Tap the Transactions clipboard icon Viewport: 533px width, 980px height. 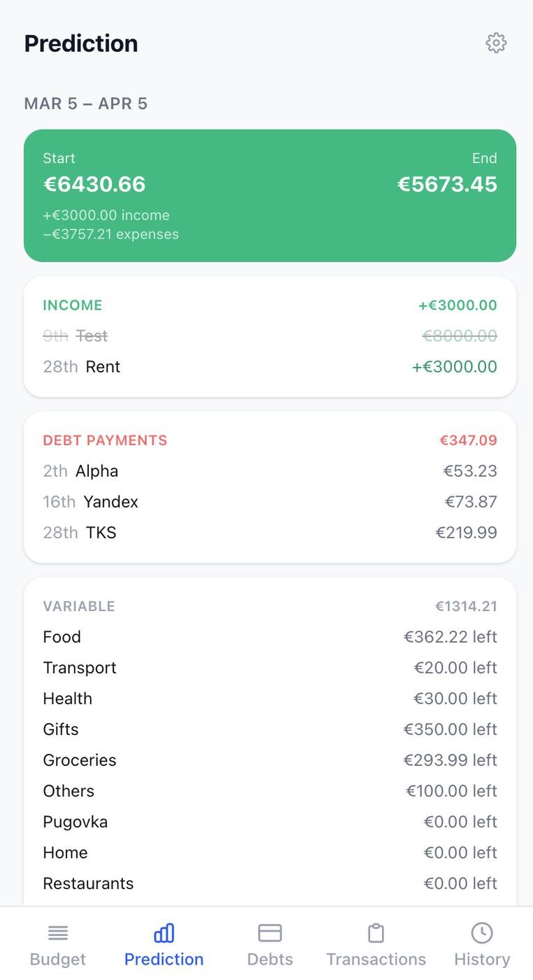[x=376, y=933]
